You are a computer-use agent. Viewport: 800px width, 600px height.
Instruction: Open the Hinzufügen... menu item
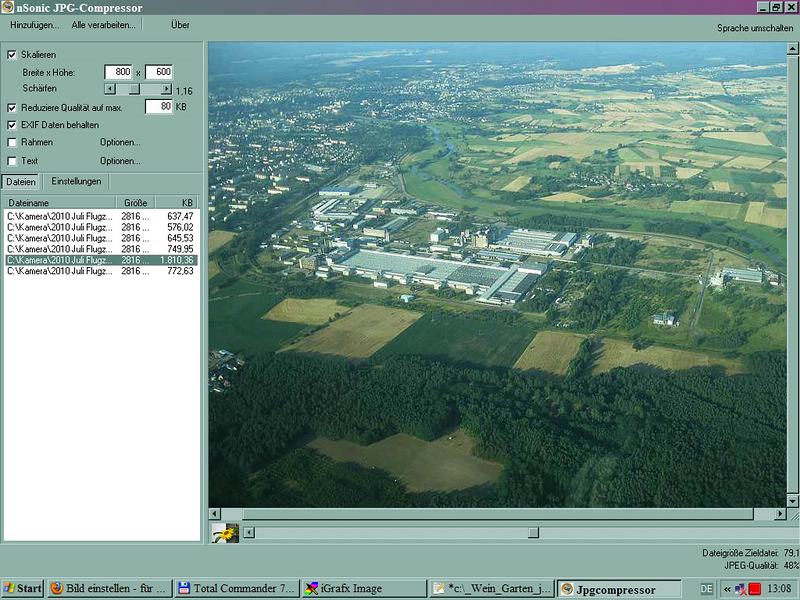(x=34, y=25)
